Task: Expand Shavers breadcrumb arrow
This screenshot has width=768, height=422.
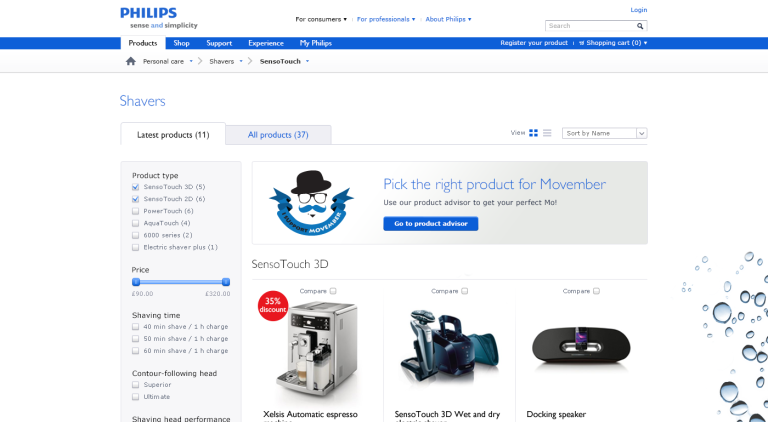Action: (x=241, y=61)
